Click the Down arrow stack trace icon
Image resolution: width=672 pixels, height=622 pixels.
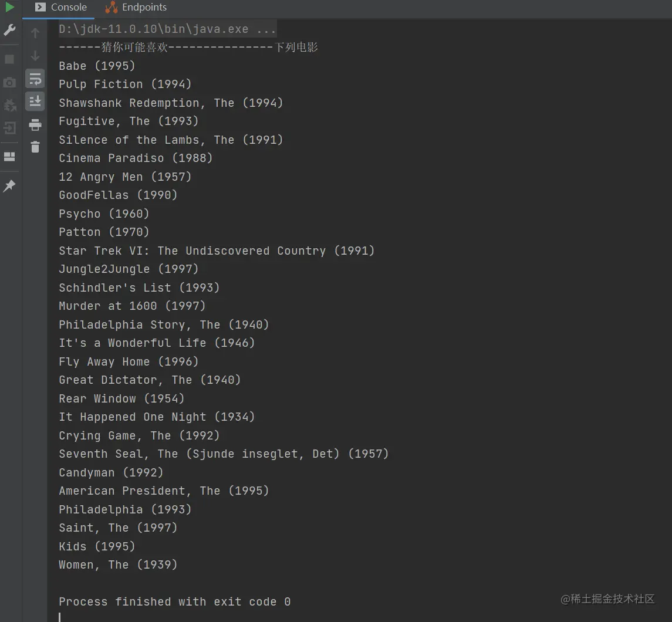(35, 56)
